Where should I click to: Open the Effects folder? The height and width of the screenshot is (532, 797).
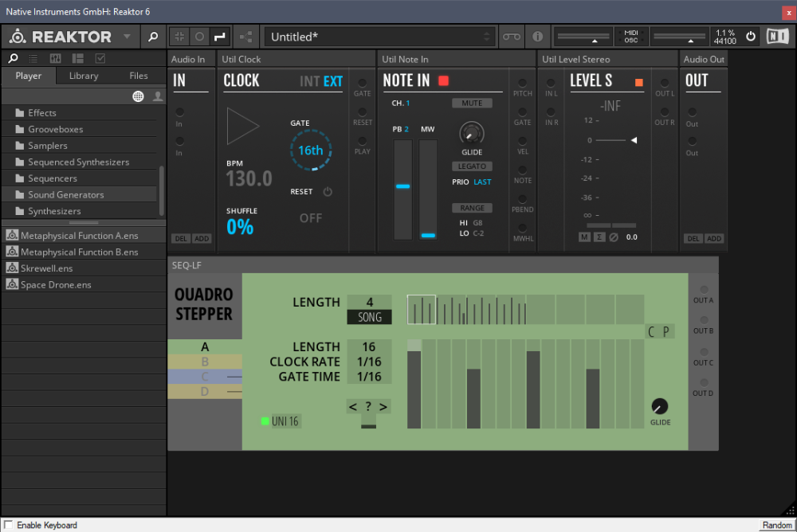(x=80, y=113)
